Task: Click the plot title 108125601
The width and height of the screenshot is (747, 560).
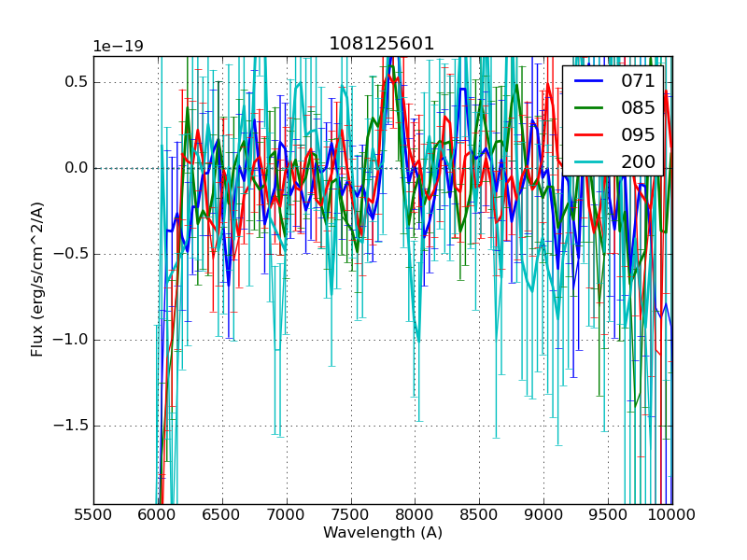Action: coord(382,44)
